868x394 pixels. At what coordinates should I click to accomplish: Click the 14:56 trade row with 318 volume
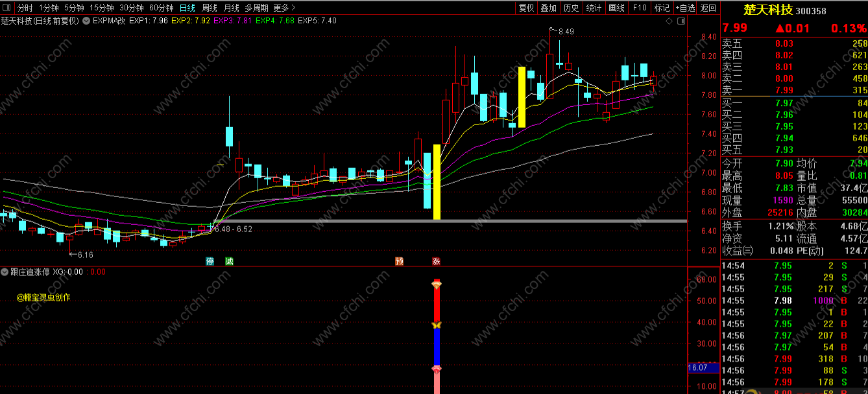click(x=795, y=358)
